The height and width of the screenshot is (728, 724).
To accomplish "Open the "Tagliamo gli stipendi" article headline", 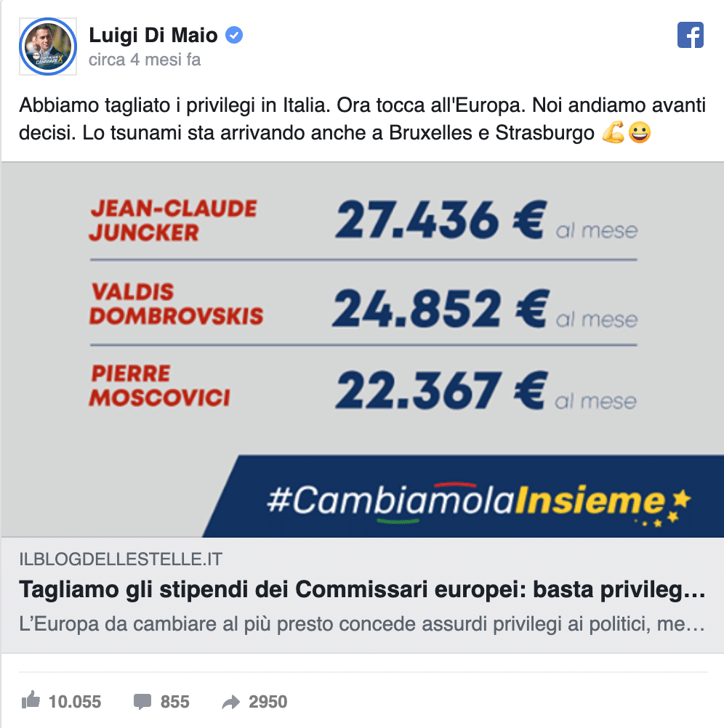I will (x=362, y=591).
